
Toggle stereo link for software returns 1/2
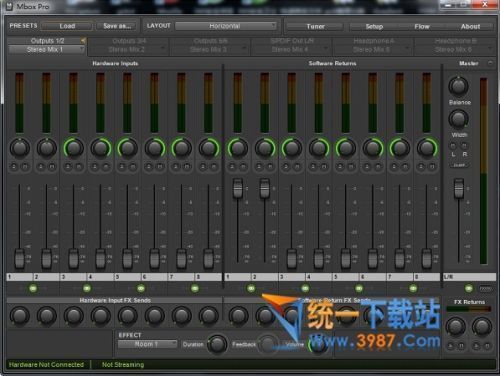(251, 288)
